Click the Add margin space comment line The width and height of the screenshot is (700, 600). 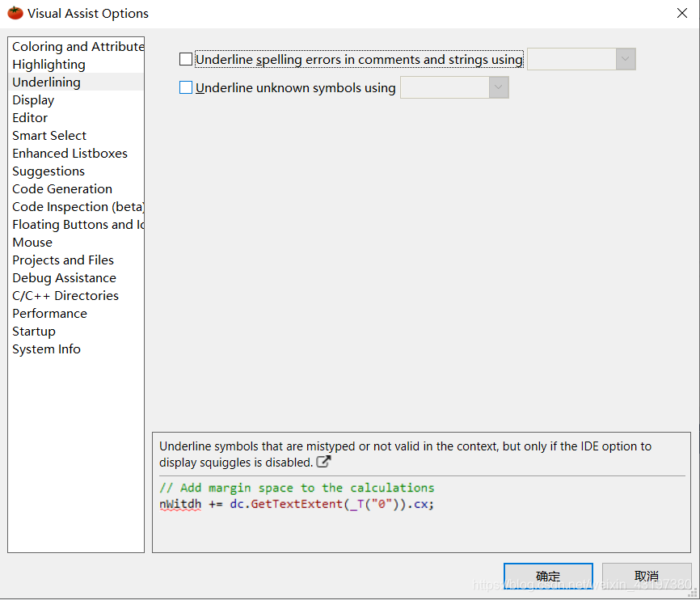[x=297, y=488]
